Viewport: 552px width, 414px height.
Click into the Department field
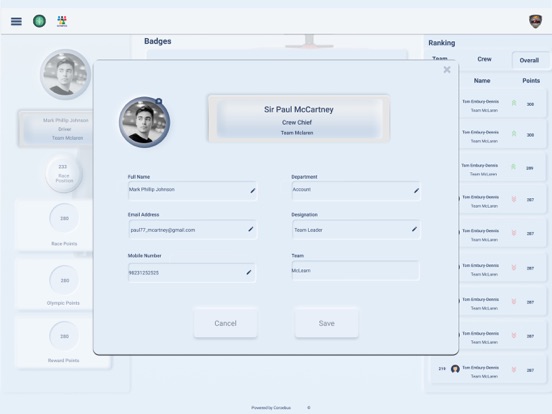point(356,190)
